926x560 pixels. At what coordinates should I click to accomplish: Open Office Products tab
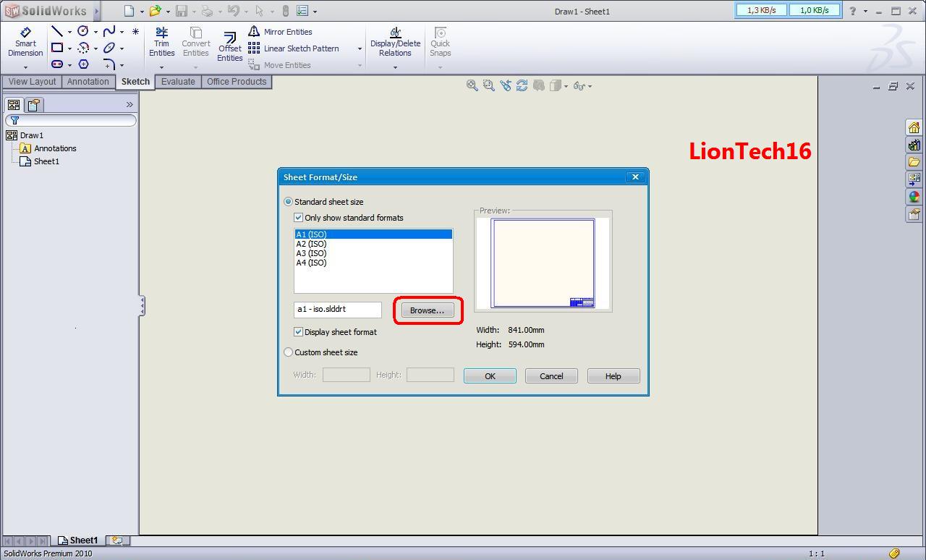237,82
